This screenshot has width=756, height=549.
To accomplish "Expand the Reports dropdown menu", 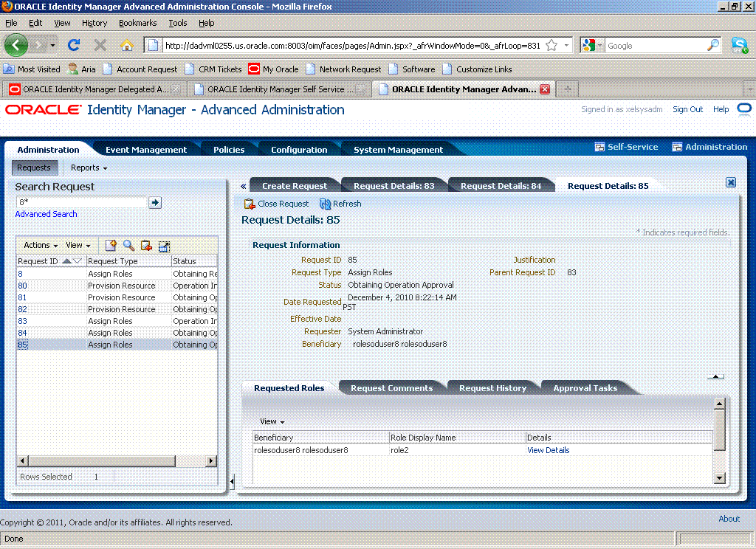I will click(88, 168).
